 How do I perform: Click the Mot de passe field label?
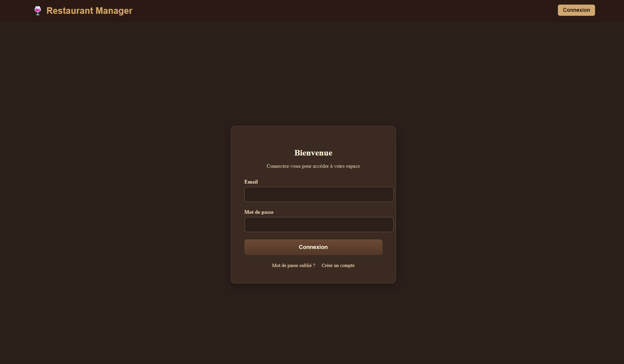[x=259, y=212]
